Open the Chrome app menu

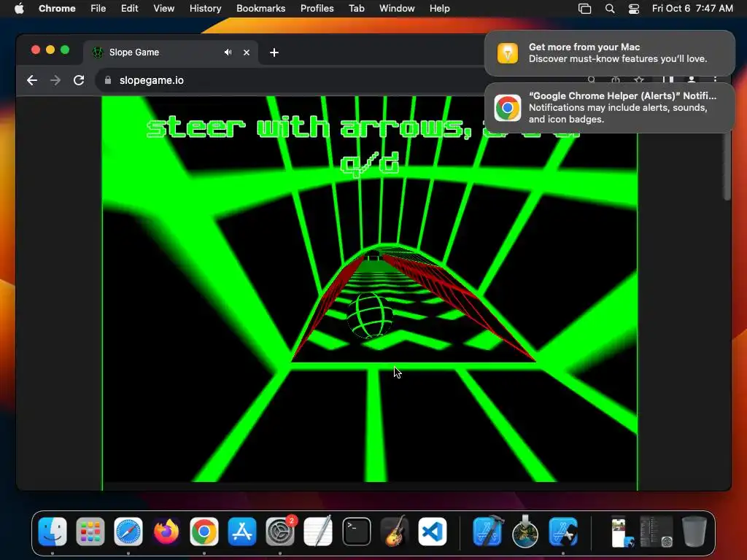[x=57, y=9]
